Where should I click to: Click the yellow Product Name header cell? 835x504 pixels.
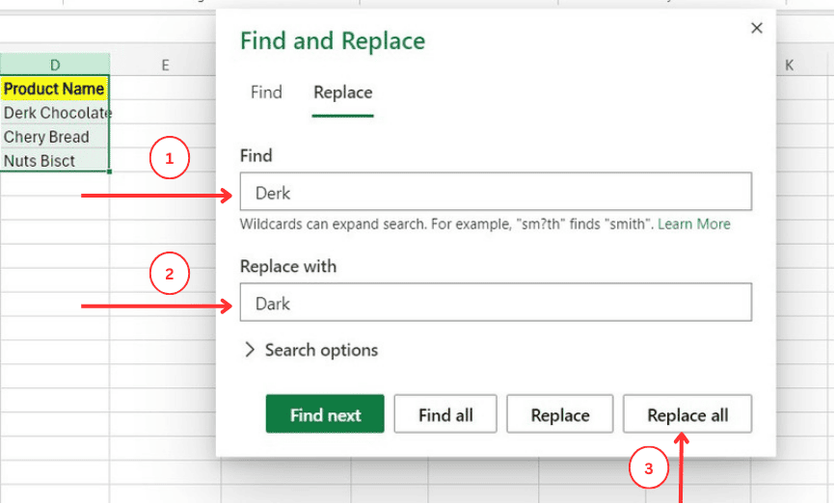[55, 89]
